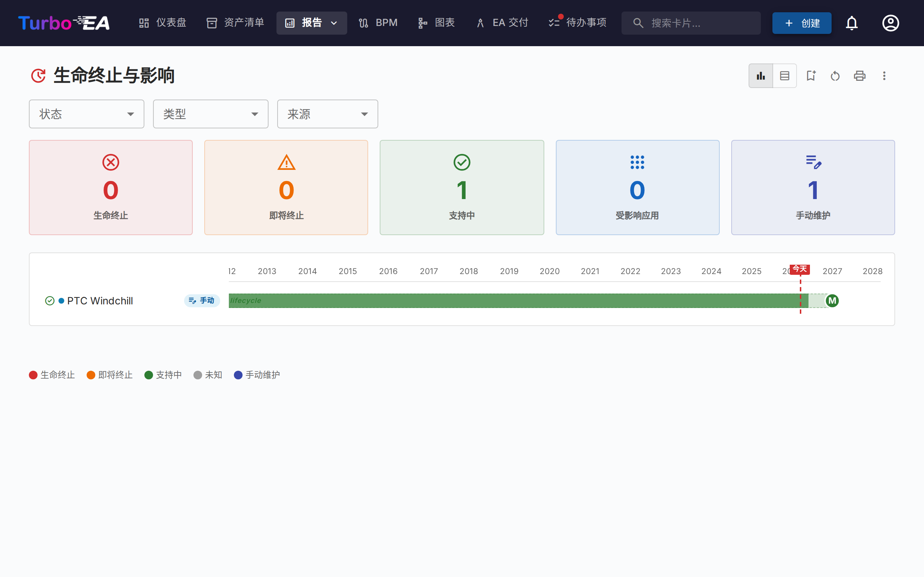Click the bookmark save-view icon
Image resolution: width=924 pixels, height=577 pixels.
[811, 76]
